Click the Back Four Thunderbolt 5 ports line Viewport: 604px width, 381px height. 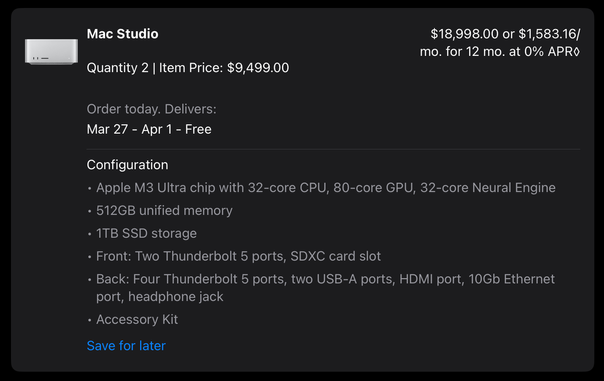tap(325, 279)
